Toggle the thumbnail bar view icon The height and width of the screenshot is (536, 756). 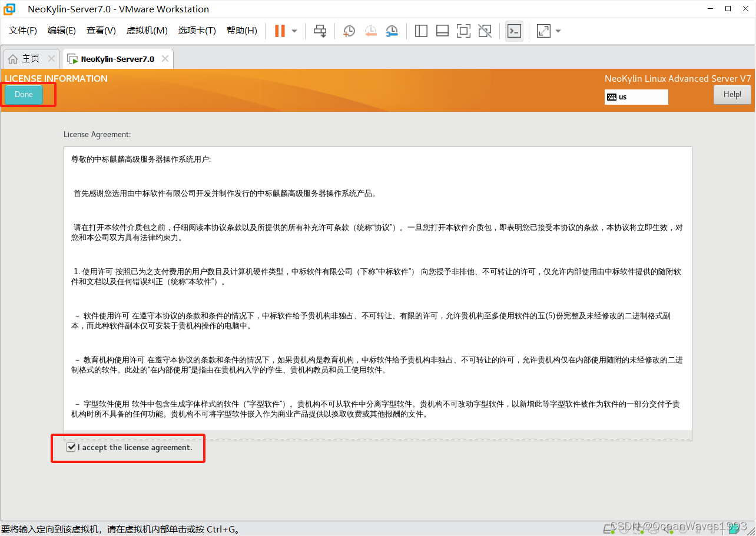(442, 31)
